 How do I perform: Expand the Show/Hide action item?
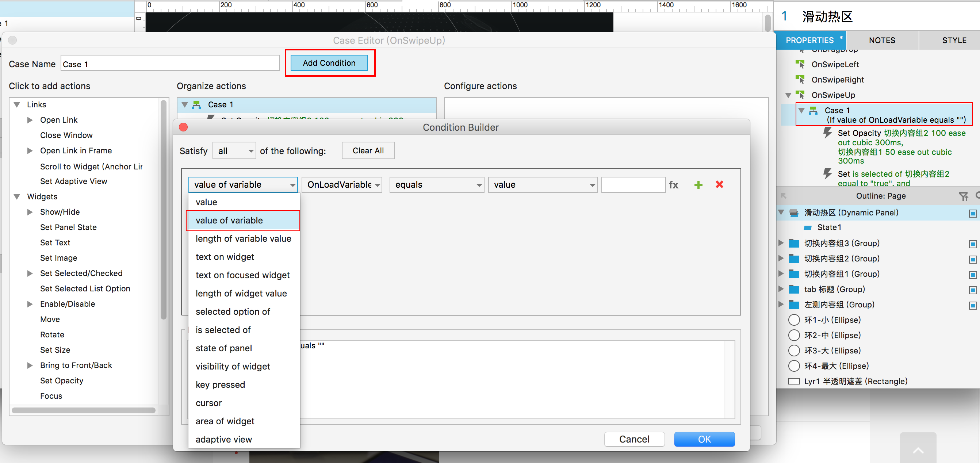coord(30,212)
